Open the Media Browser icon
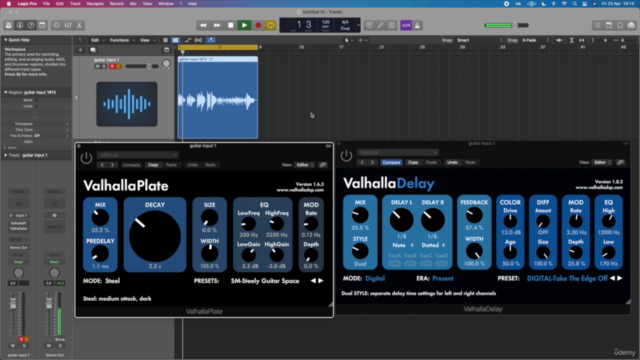The image size is (640, 360). pyautogui.click(x=631, y=25)
